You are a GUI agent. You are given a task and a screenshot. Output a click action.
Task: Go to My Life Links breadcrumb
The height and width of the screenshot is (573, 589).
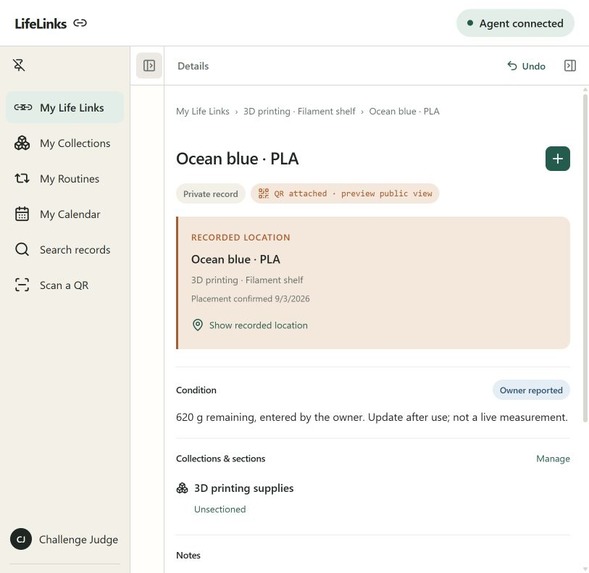click(202, 112)
